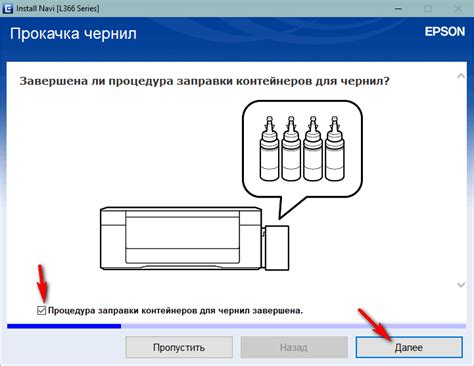Image resolution: width=474 pixels, height=366 pixels.
Task: Click the installation progress bar
Action: (236, 326)
